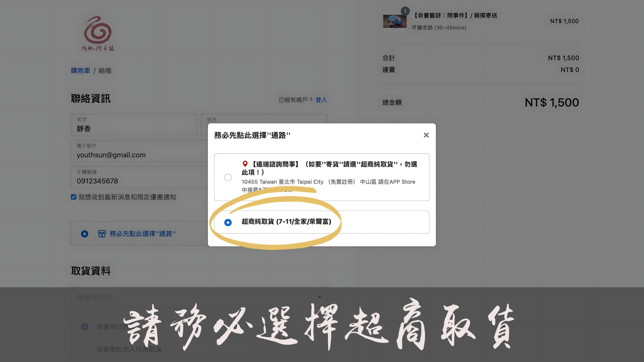Click the 結帳 breadcrumb text
644x362 pixels.
click(x=105, y=71)
